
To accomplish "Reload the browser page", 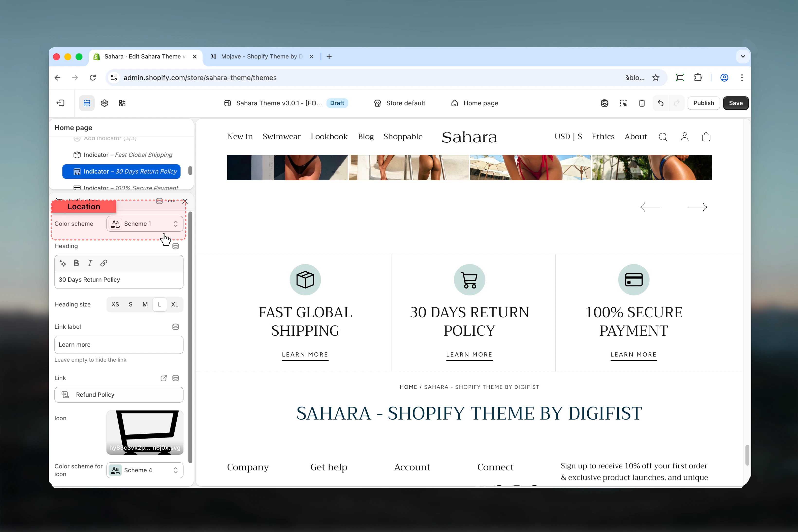I will 93,78.
